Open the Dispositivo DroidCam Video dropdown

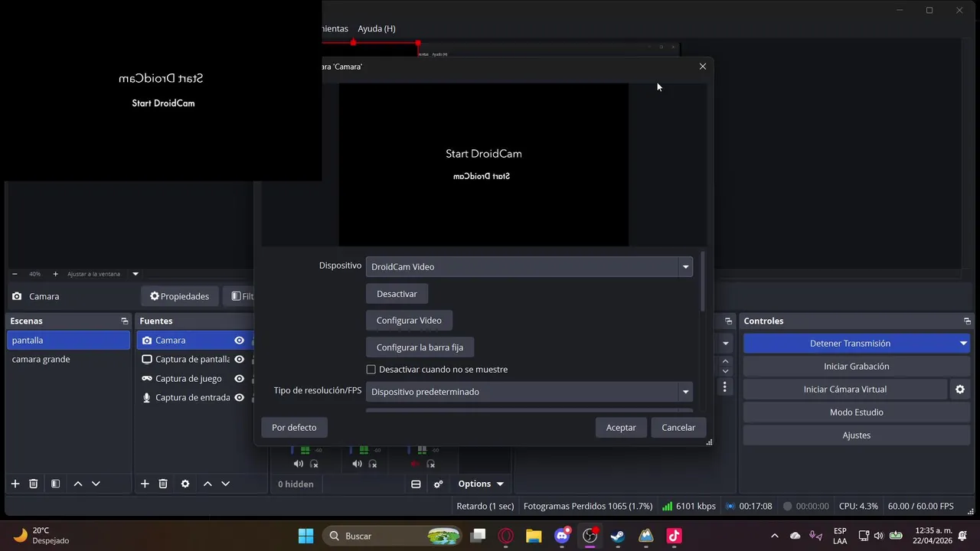(x=529, y=266)
